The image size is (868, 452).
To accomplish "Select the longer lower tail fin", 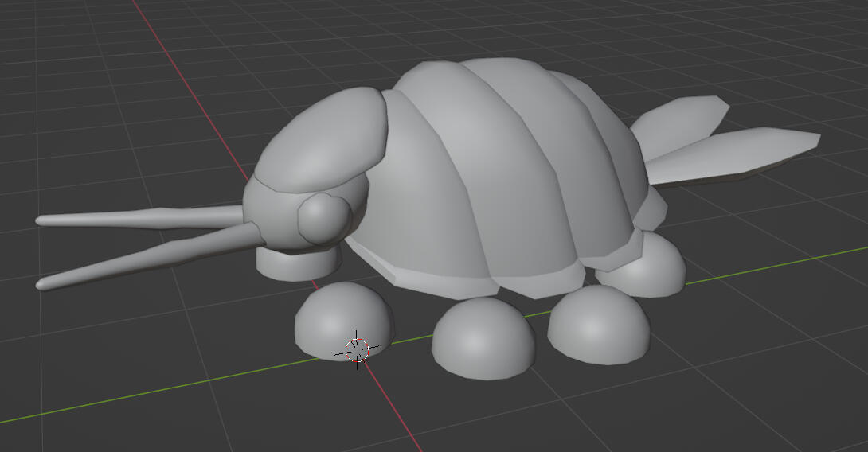I will 733,154.
